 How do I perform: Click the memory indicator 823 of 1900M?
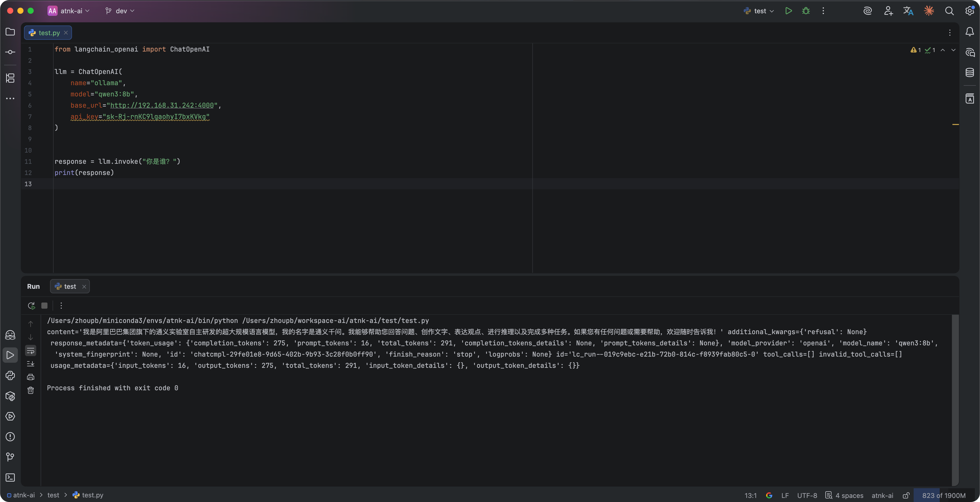point(944,495)
